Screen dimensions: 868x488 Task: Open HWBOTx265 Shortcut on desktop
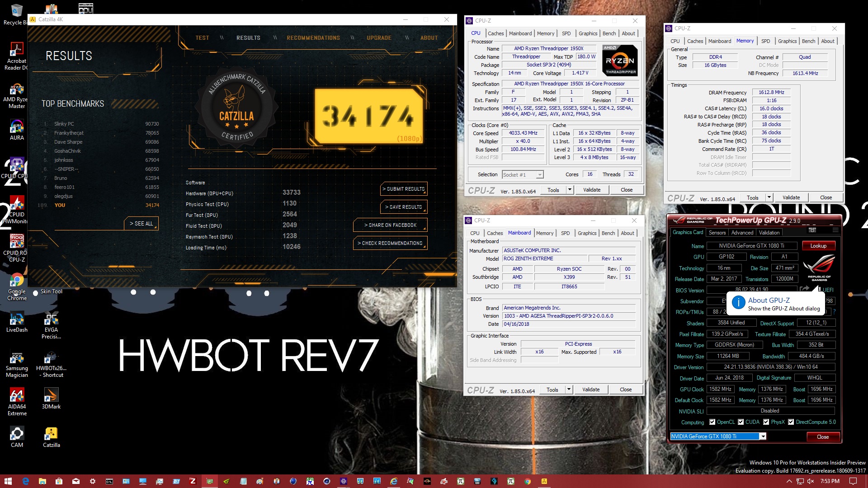(x=51, y=365)
